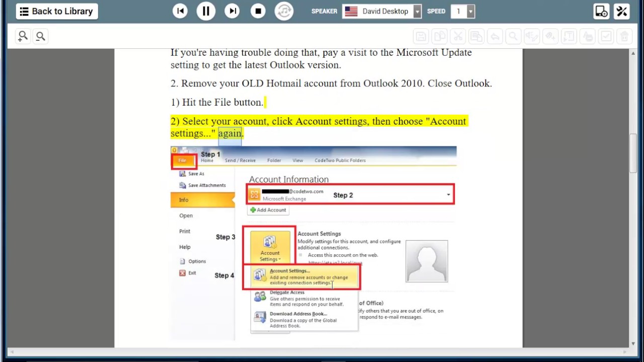Open the tools and settings icon

622,11
